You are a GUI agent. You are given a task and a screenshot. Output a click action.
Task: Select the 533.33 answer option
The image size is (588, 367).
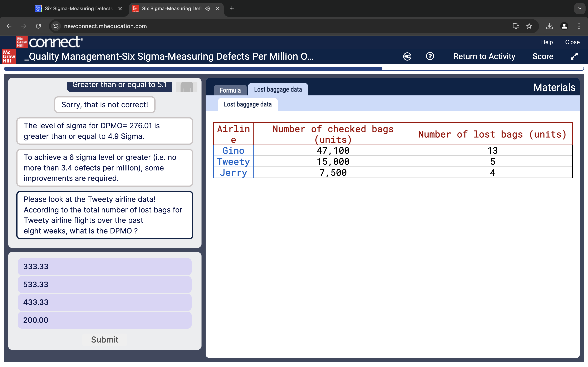tap(105, 284)
